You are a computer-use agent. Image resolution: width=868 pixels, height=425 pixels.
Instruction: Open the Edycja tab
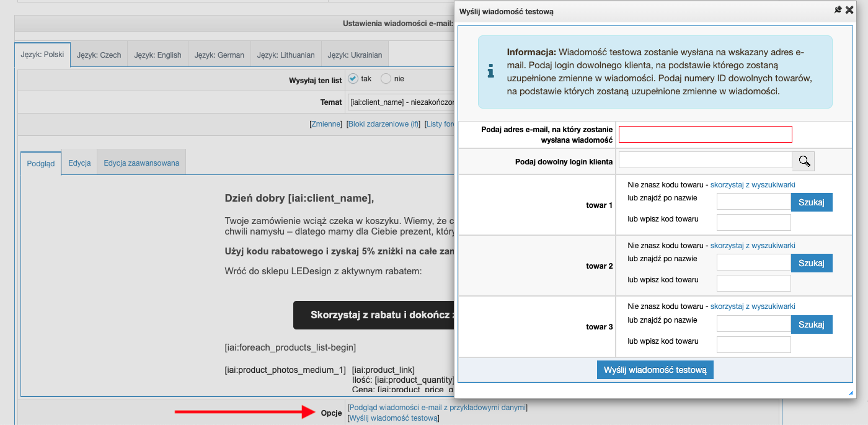(79, 163)
